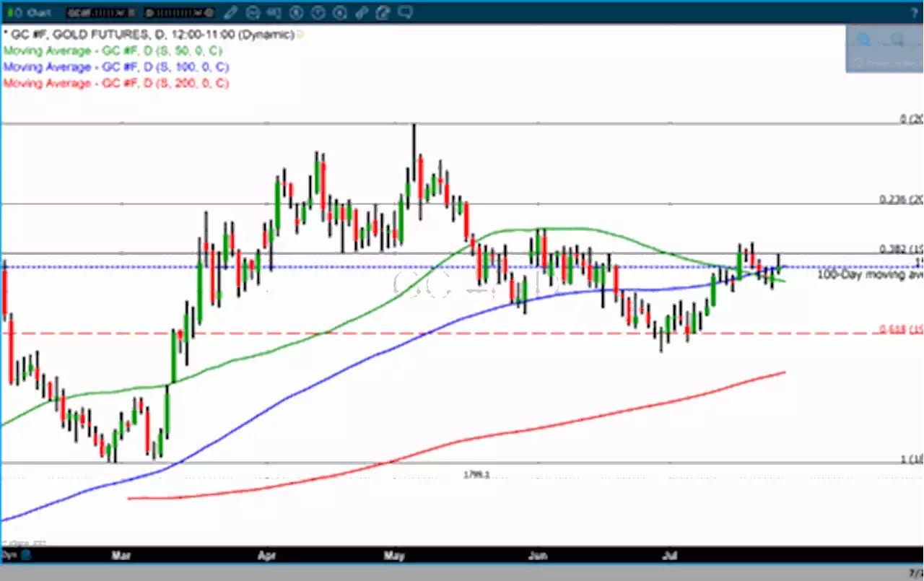This screenshot has height=581, width=924.
Task: Click the small yellow icon after (Dynamic)
Action: [300, 35]
